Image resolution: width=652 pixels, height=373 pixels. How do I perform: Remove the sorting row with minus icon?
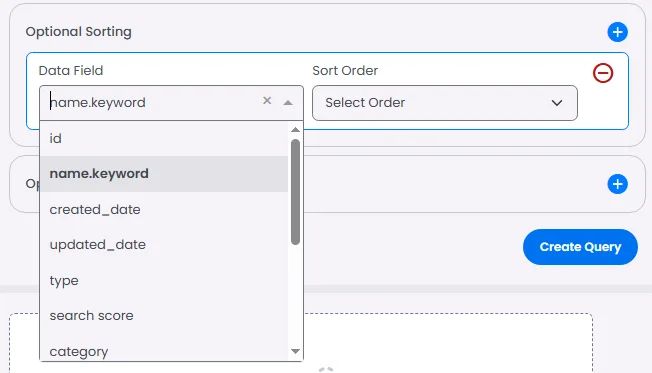[x=603, y=73]
